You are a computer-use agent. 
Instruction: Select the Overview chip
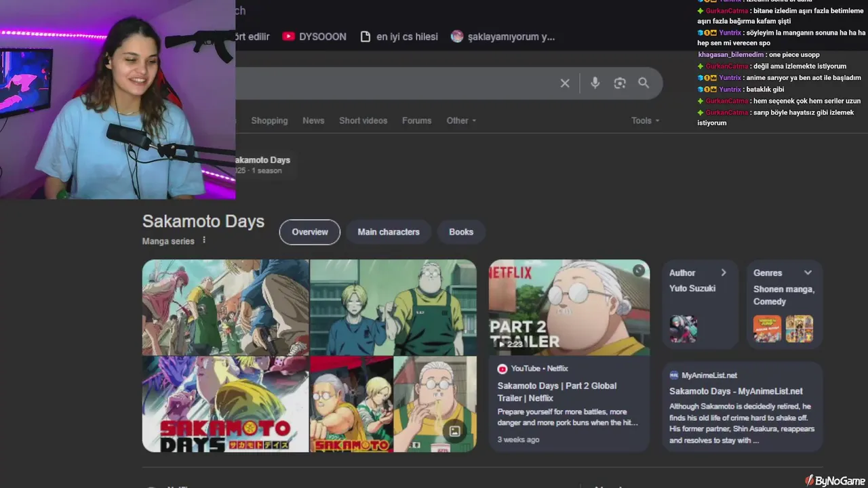pyautogui.click(x=310, y=232)
